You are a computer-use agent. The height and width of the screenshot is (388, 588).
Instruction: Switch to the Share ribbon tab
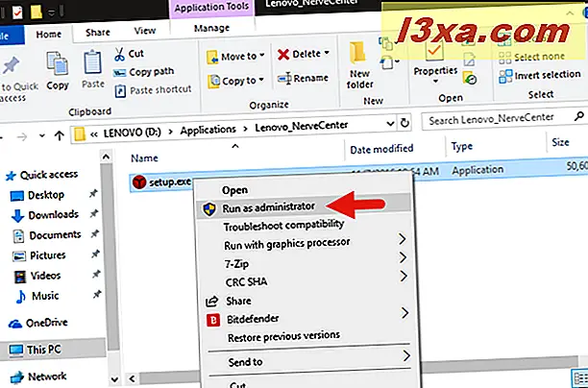click(97, 33)
